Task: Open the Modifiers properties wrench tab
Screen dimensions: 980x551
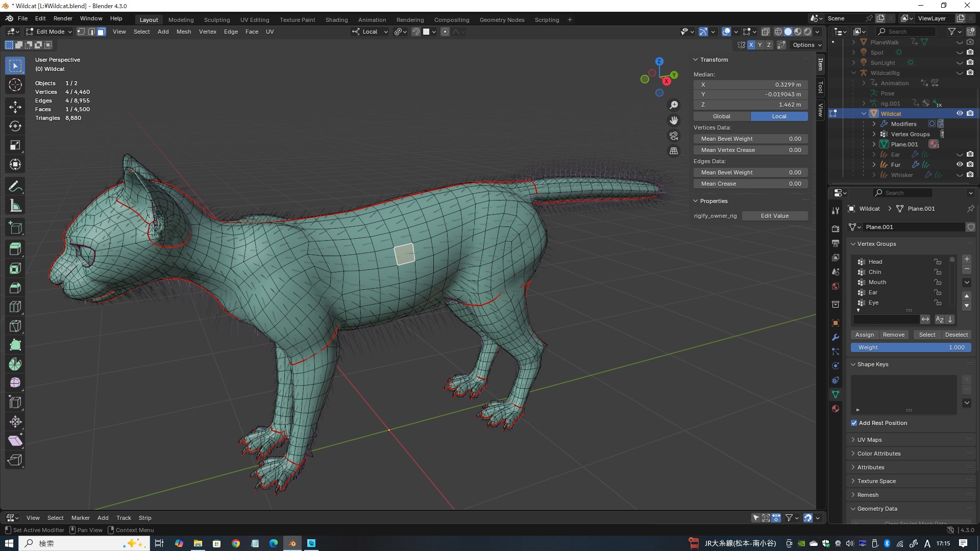Action: coord(836,337)
